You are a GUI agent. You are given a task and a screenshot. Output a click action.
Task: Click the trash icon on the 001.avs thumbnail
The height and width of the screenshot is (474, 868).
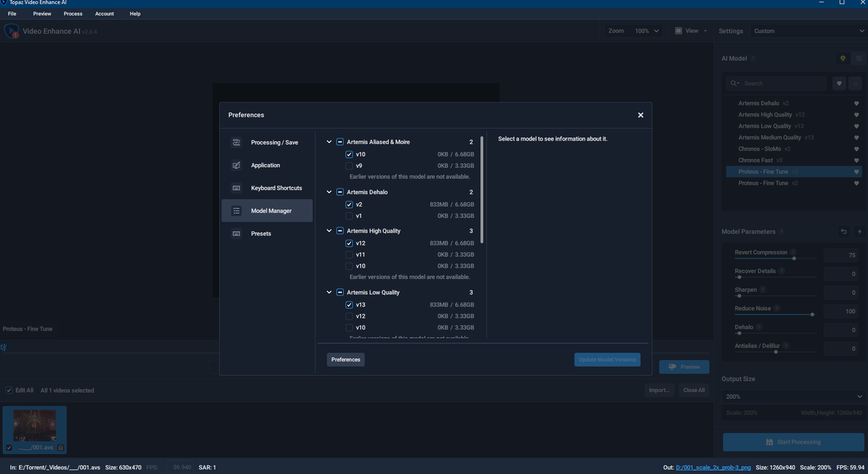coord(60,448)
